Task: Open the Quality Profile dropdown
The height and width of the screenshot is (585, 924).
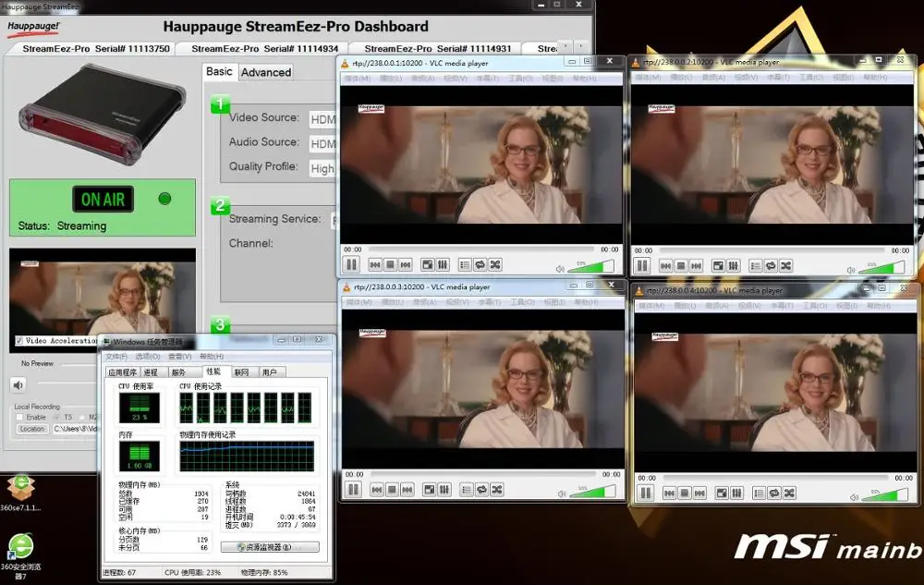Action: pyautogui.click(x=322, y=168)
